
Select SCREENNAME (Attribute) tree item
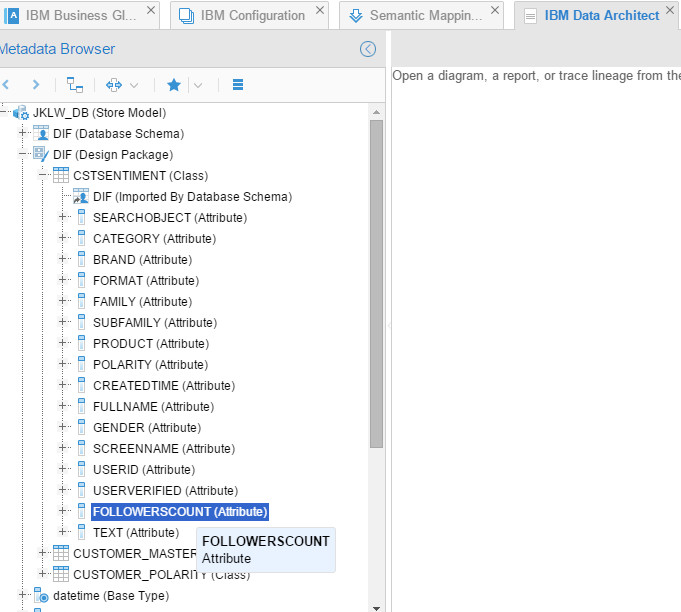(x=164, y=449)
